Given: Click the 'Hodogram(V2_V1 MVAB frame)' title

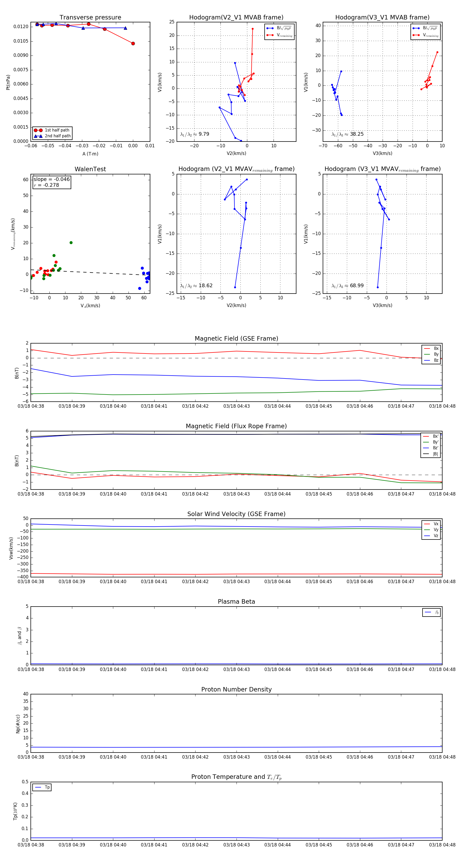Looking at the screenshot, I should pyautogui.click(x=236, y=18).
